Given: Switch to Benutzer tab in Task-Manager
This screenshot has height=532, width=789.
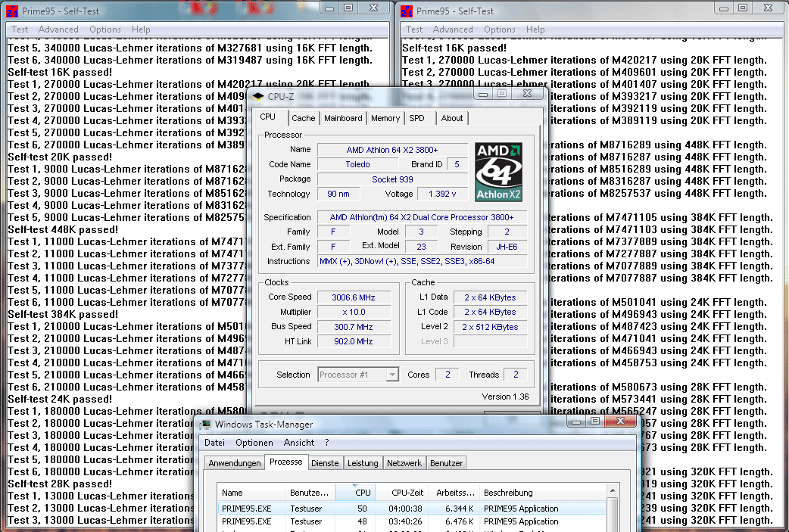Looking at the screenshot, I should (446, 463).
